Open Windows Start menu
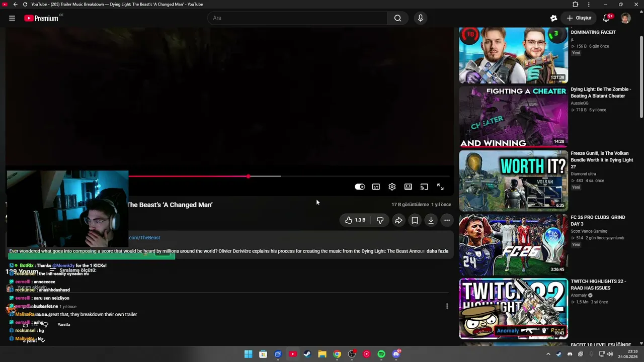This screenshot has height=362, width=644. [x=249, y=354]
